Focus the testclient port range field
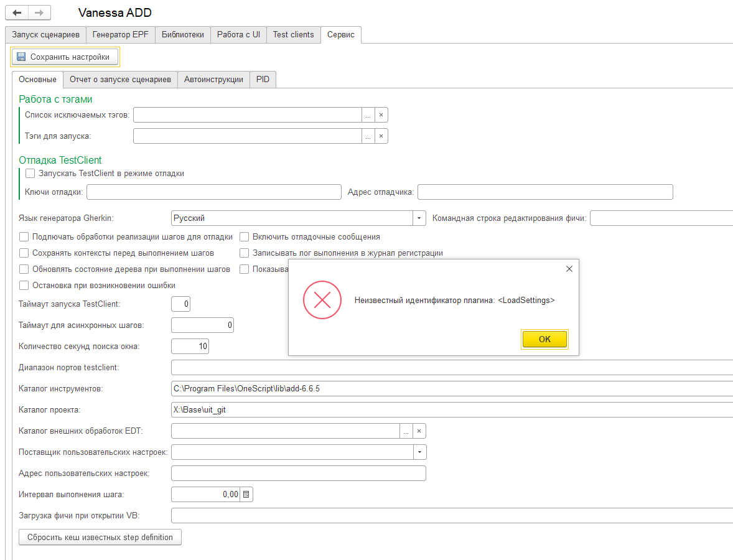733x560 pixels. pos(452,367)
